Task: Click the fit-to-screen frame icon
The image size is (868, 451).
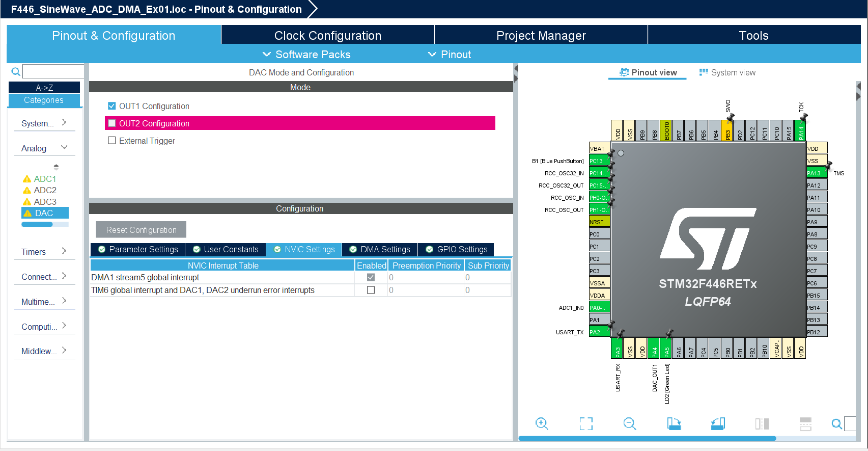Action: click(x=586, y=423)
